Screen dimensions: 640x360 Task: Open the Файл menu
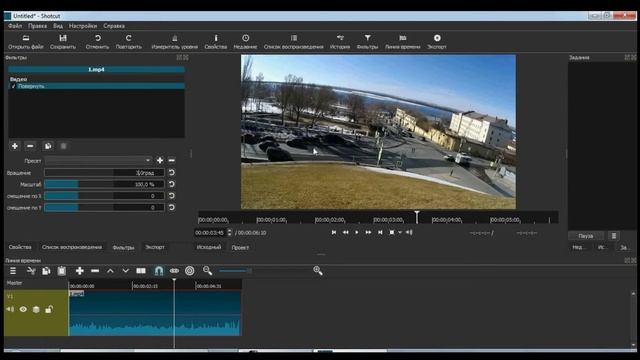(15, 26)
